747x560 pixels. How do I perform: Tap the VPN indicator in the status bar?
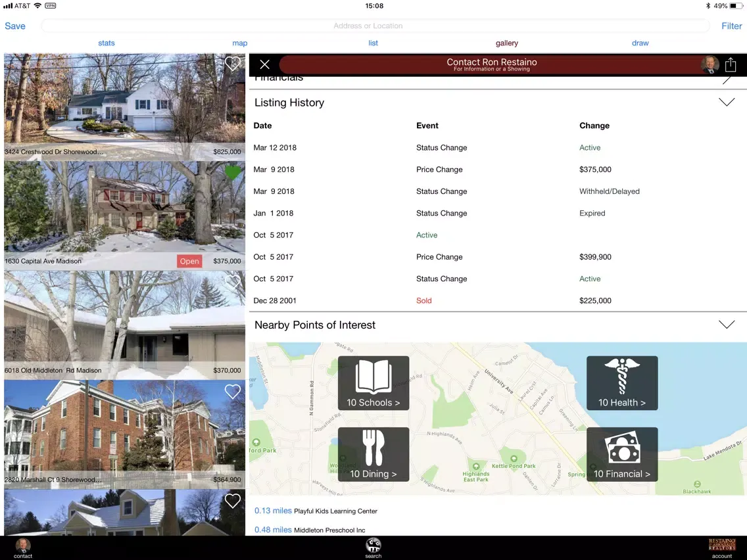point(51,6)
